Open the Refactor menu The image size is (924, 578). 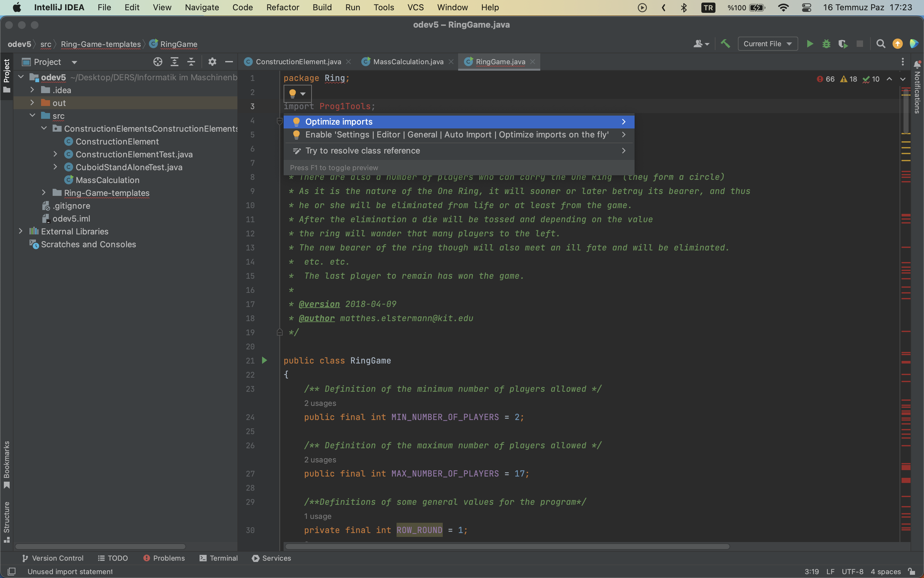coord(283,8)
